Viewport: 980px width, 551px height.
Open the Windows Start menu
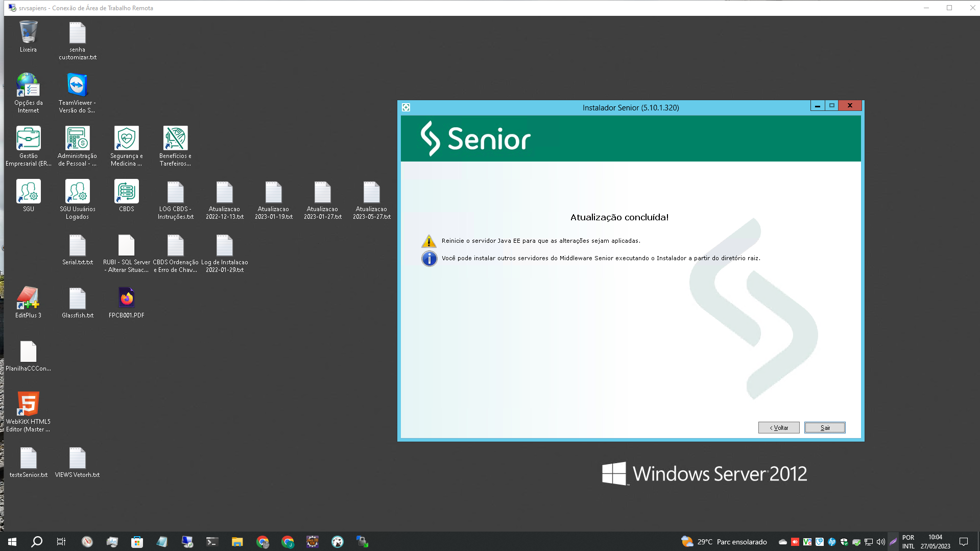pyautogui.click(x=12, y=542)
